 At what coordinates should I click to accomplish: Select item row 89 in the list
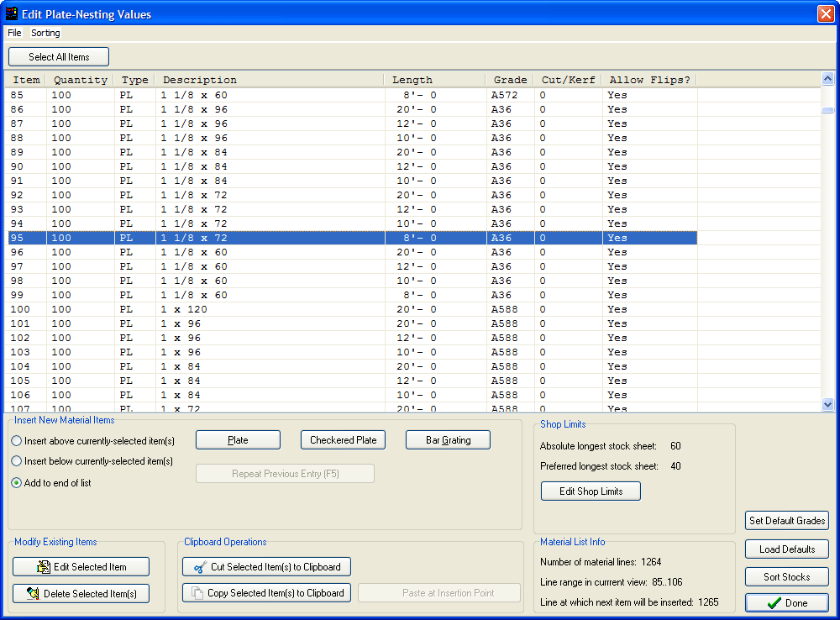[x=351, y=152]
